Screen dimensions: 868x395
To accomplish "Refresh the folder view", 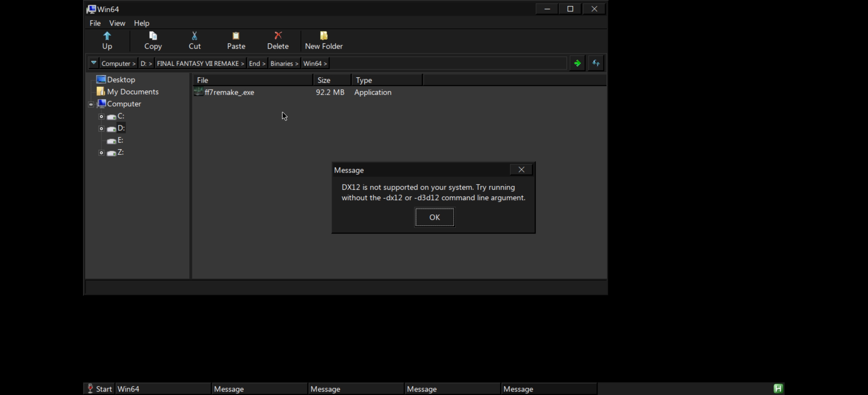I will coord(596,63).
